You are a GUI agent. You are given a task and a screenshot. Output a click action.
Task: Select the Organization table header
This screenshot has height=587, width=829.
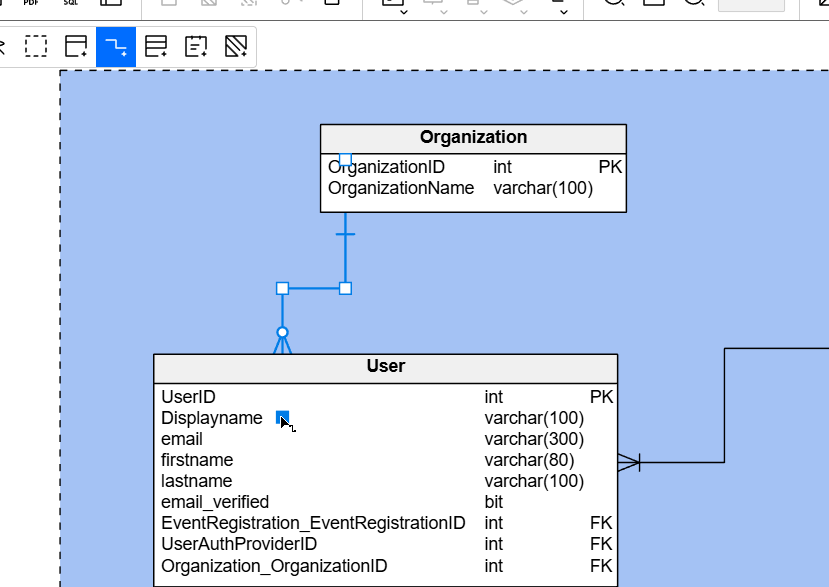pos(473,138)
